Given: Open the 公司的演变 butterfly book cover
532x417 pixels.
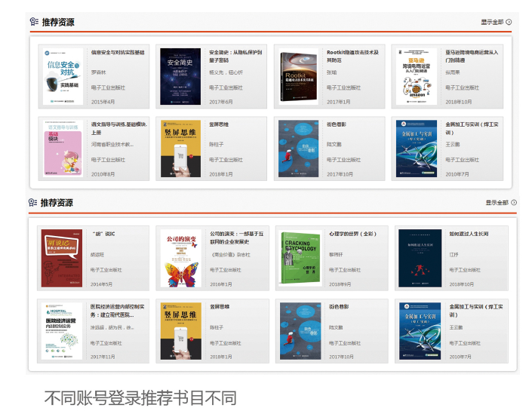Looking at the screenshot, I should point(181,258).
